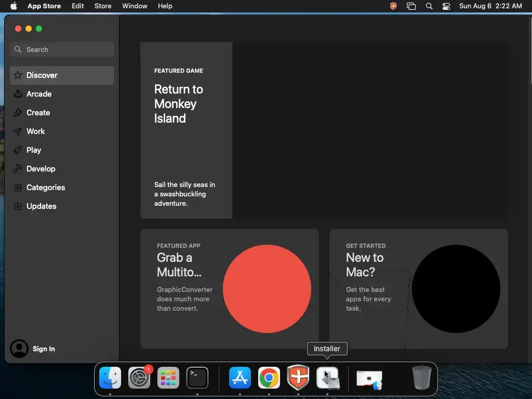The width and height of the screenshot is (532, 399).
Task: Click the Sign In button
Action: click(44, 349)
